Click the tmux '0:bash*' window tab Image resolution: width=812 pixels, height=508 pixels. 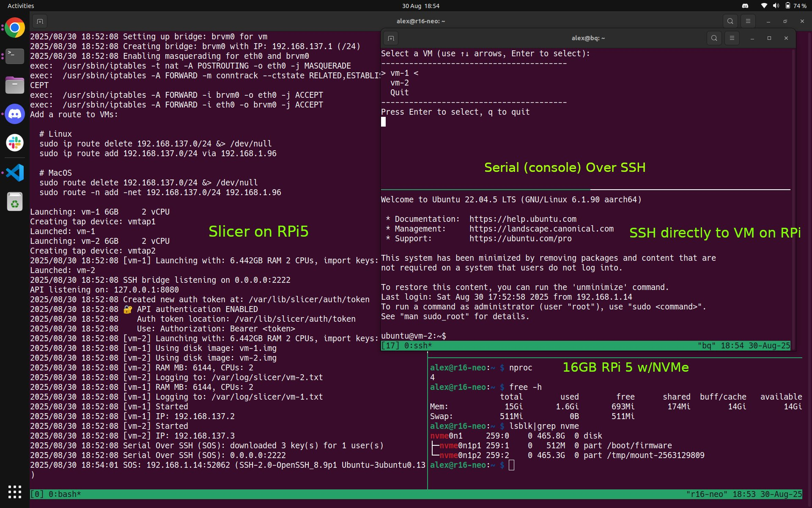pyautogui.click(x=64, y=494)
